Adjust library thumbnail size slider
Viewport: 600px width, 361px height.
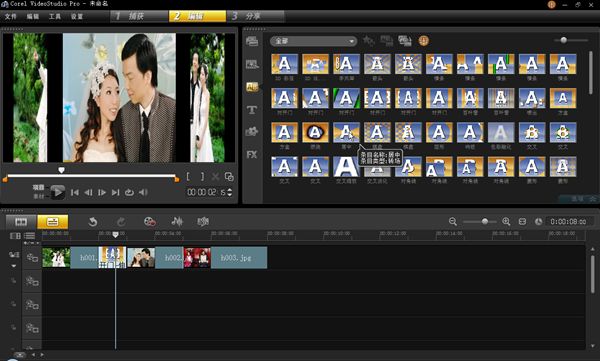[x=563, y=40]
